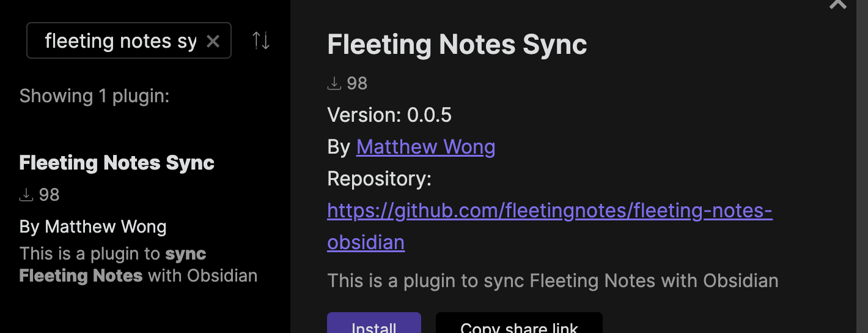This screenshot has width=868, height=333.
Task: Click "By Matthew Wong" in the search result
Action: point(93,227)
